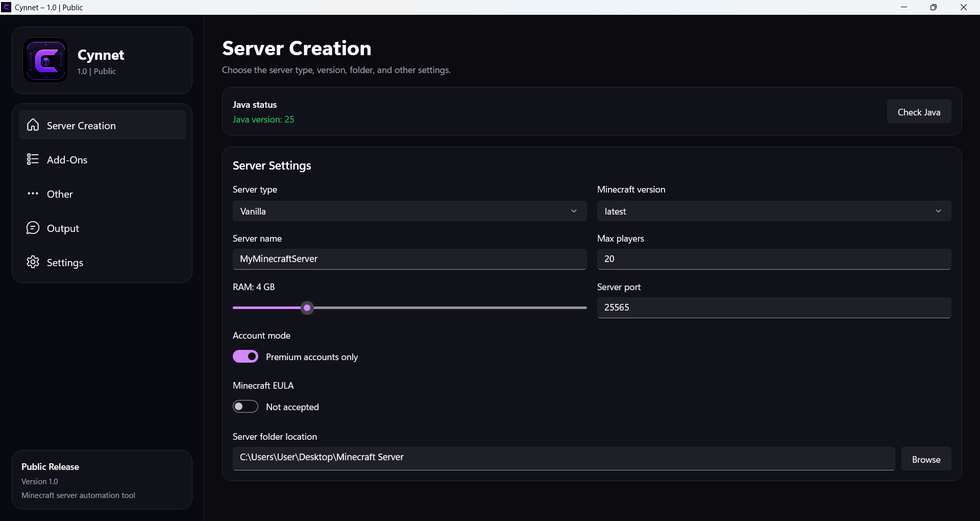Switch to the Output view

pyautogui.click(x=102, y=228)
